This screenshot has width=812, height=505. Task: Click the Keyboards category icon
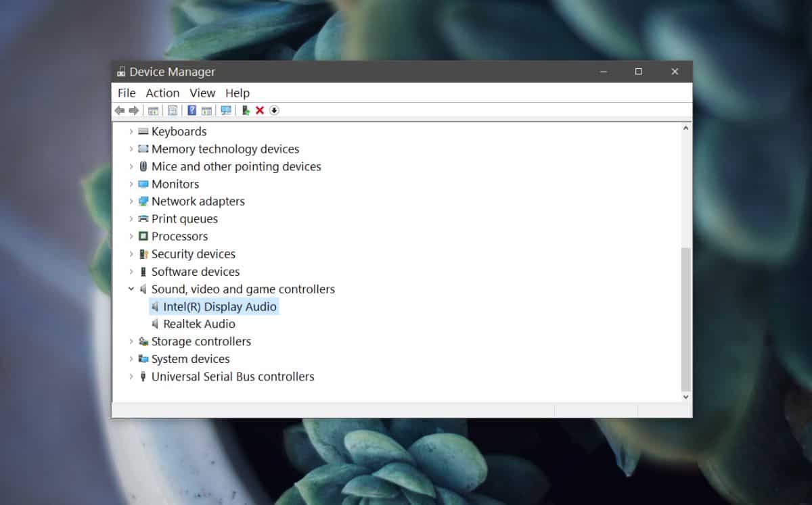143,131
